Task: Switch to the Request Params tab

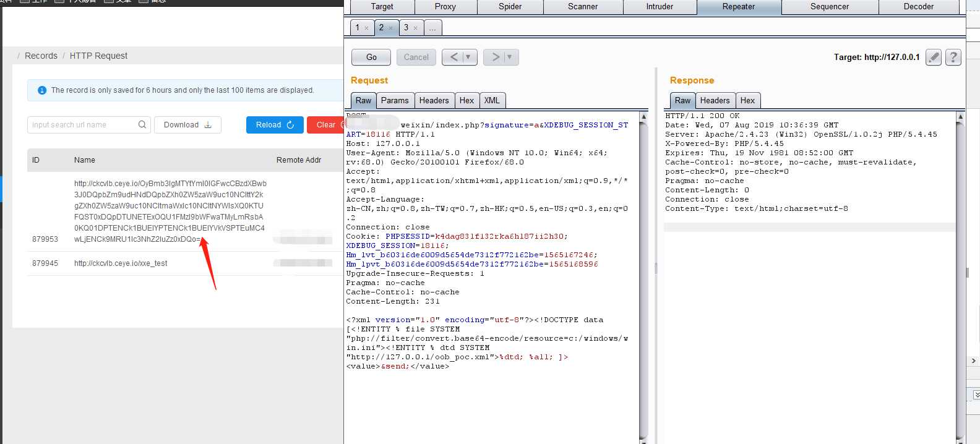Action: point(395,100)
